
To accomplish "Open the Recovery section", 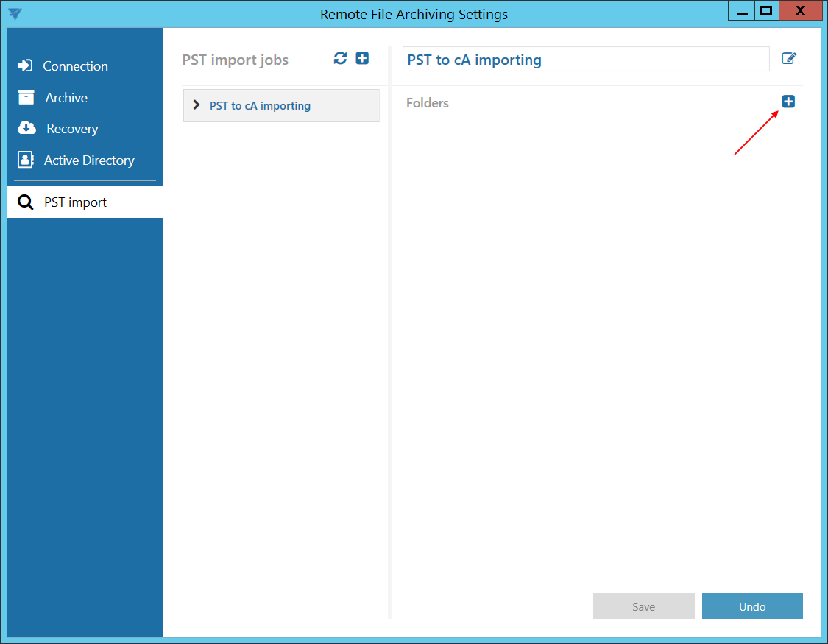I will click(71, 129).
